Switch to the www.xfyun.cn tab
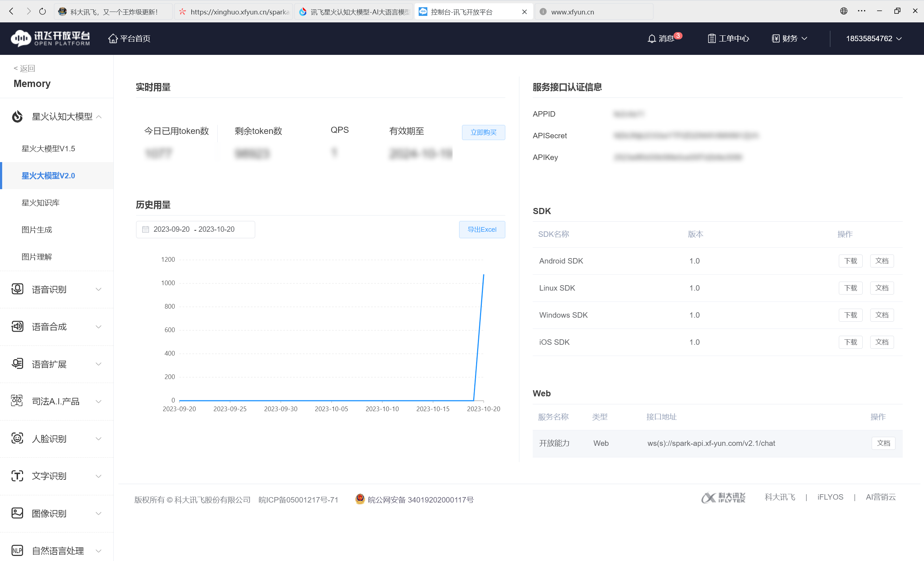924x561 pixels. 594,12
